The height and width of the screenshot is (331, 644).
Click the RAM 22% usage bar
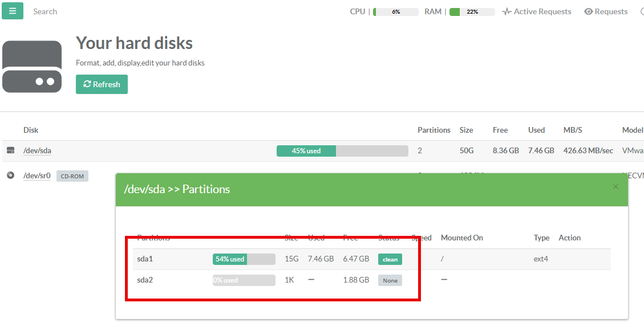472,11
